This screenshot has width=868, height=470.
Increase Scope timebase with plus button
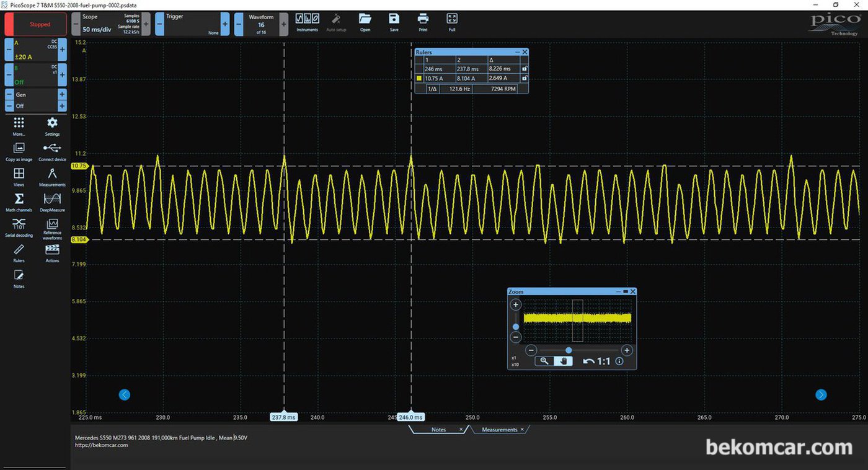146,24
